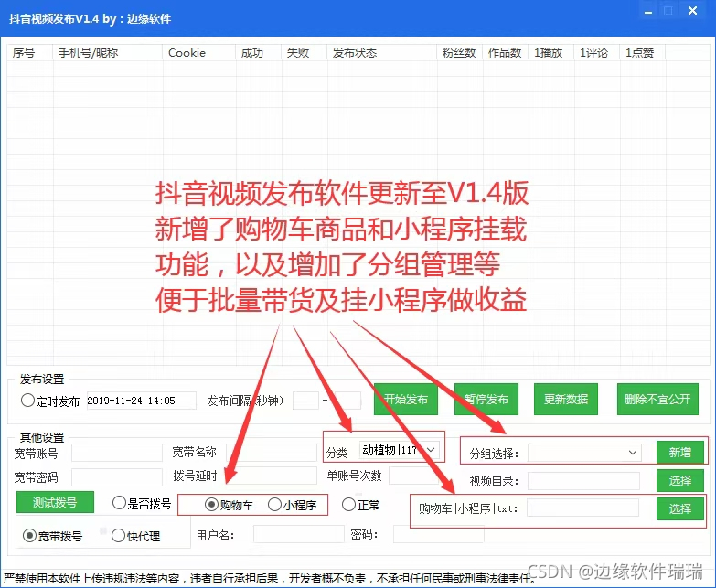Click the 粉丝数 column header

click(x=459, y=52)
